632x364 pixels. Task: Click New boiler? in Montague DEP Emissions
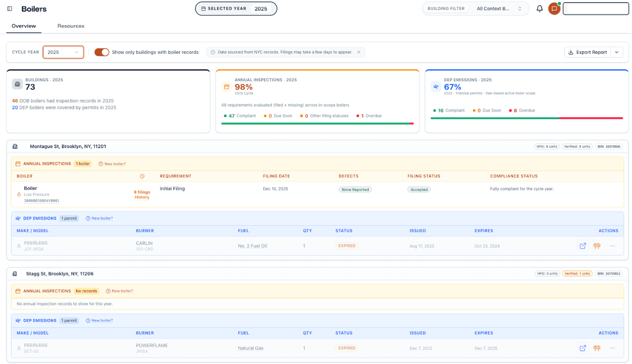(x=99, y=218)
